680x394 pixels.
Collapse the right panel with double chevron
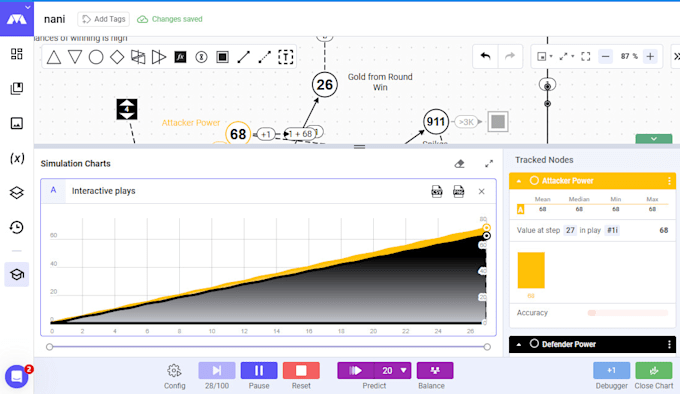[676, 56]
